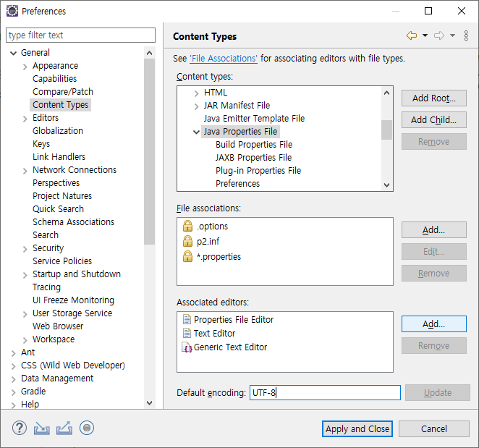This screenshot has width=479, height=448.
Task: Click the lock icon beside p2.inf
Action: pos(187,241)
